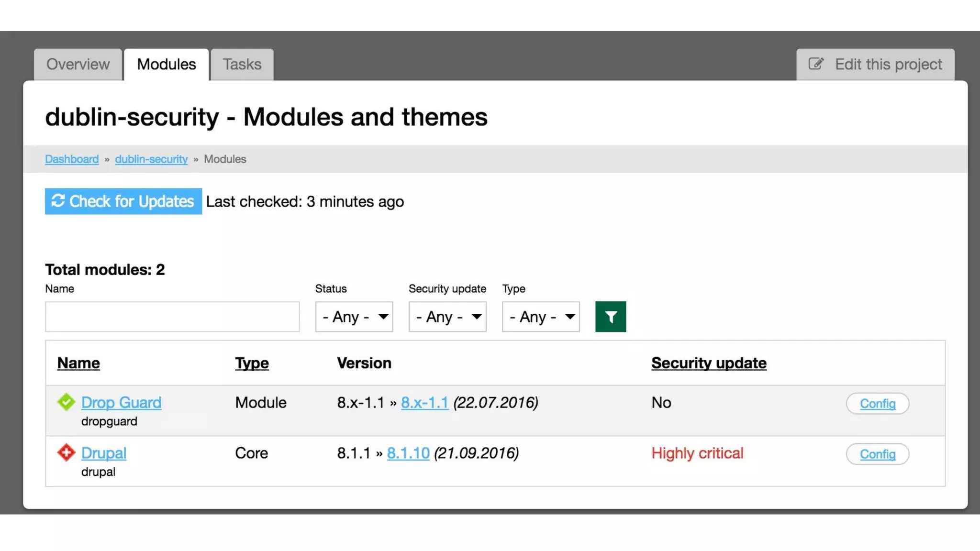980x551 pixels.
Task: Sort the table by Name column header
Action: click(78, 363)
